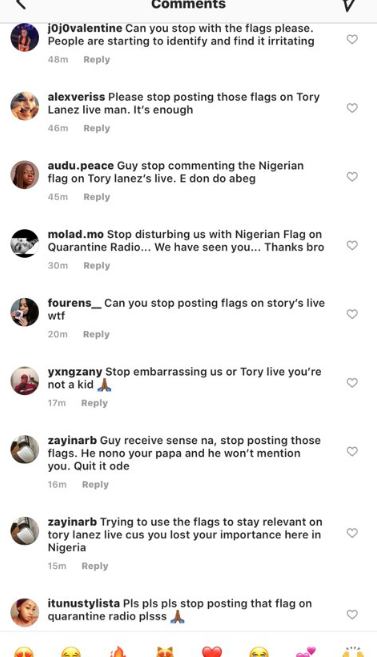Like alexveriss's comment heart icon

[352, 108]
